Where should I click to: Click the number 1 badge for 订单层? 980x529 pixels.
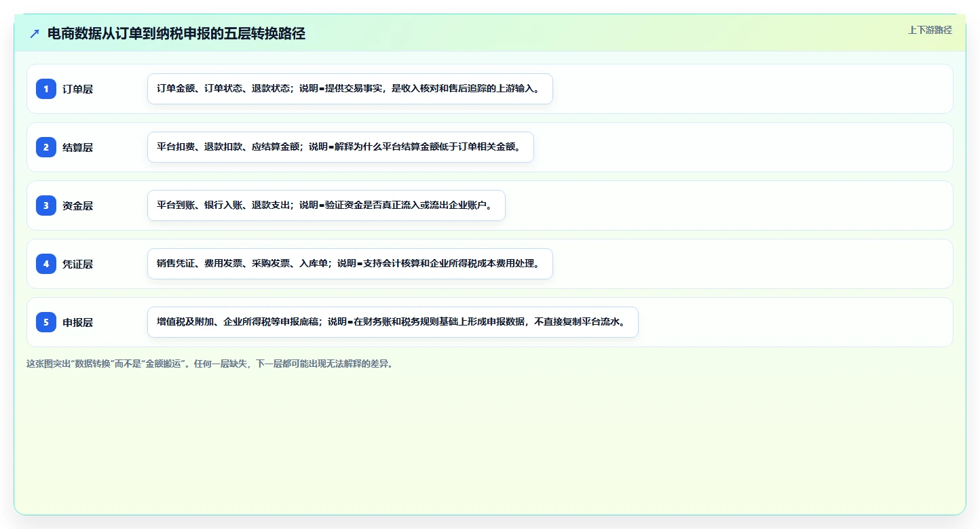pos(46,89)
